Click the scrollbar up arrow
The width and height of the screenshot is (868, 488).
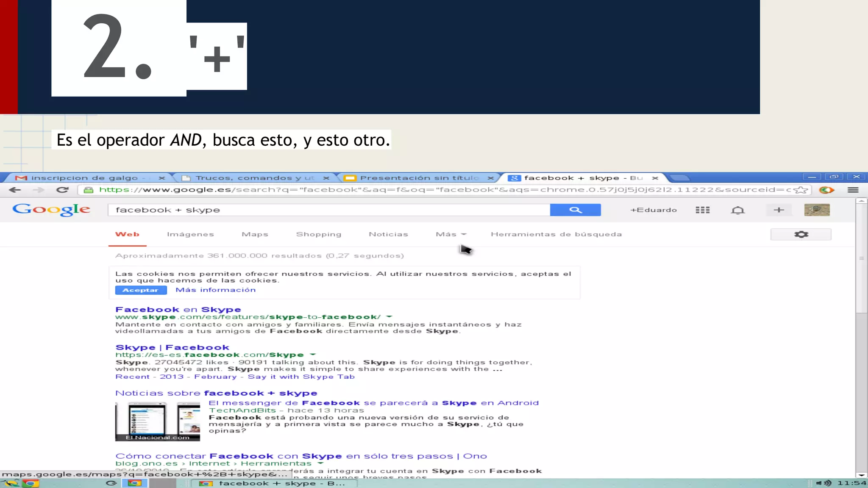[861, 201]
